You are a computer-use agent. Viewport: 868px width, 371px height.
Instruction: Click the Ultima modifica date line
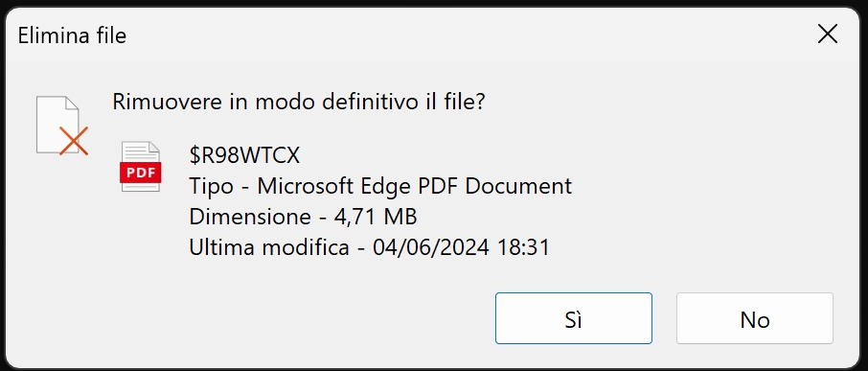pos(369,247)
